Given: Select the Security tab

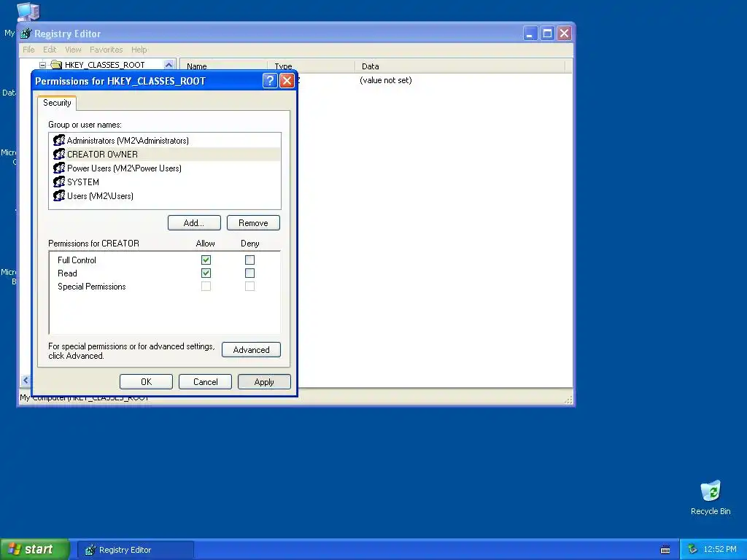Looking at the screenshot, I should coord(57,103).
